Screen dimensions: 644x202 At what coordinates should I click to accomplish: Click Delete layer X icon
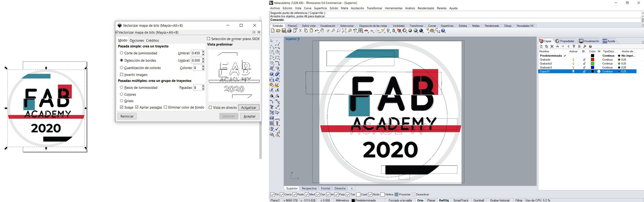pyautogui.click(x=552, y=46)
